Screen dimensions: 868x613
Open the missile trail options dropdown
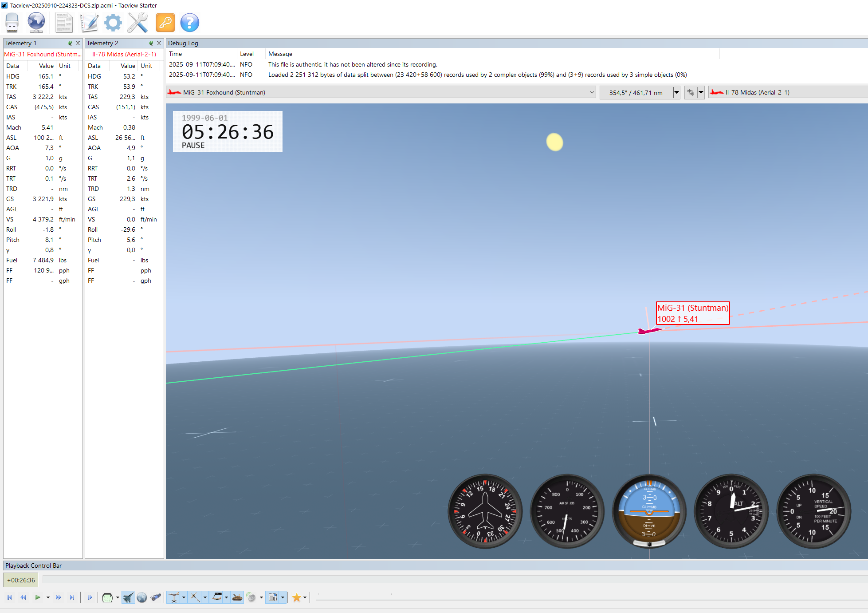pyautogui.click(x=205, y=597)
